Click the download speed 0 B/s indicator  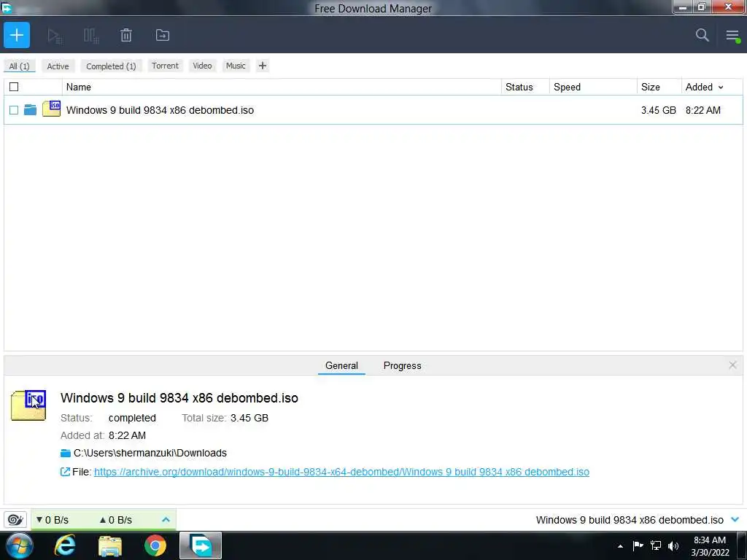(x=53, y=520)
